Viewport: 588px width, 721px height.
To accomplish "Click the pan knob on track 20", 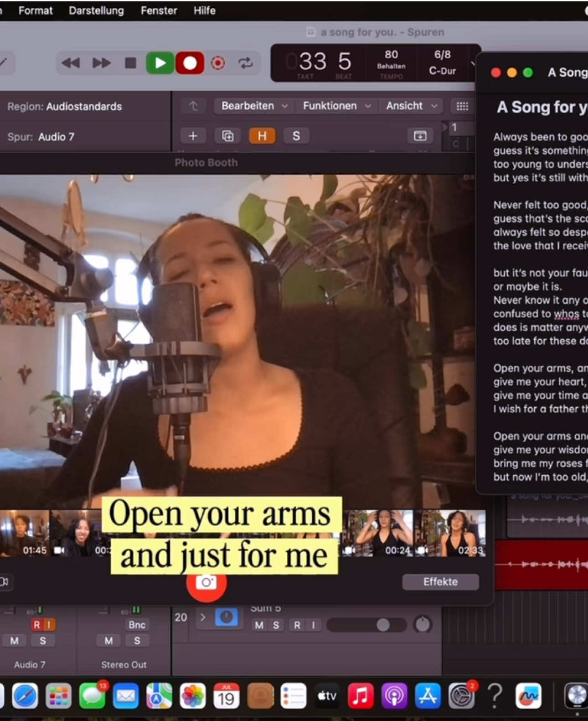I will click(423, 624).
